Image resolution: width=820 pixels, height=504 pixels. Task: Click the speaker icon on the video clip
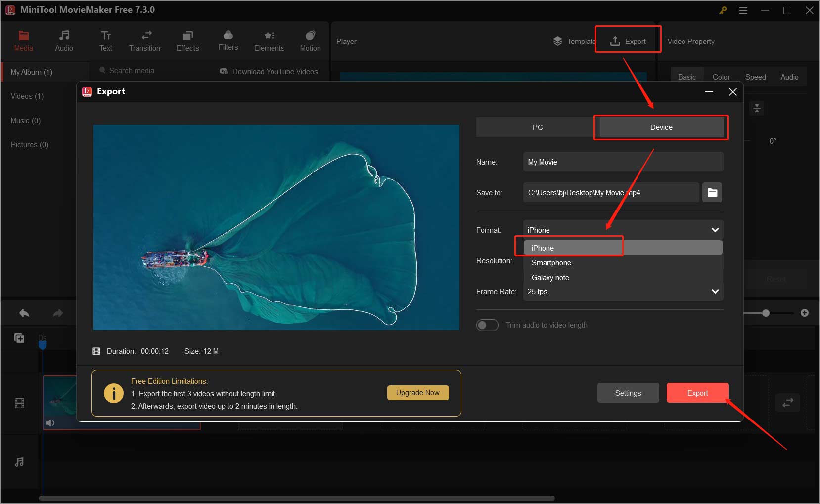(x=50, y=423)
